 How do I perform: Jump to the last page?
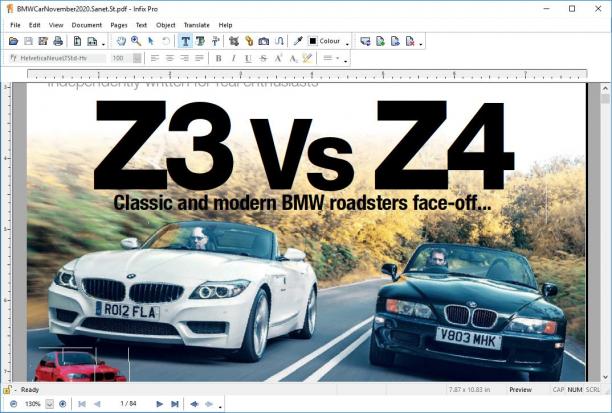[x=174, y=404]
